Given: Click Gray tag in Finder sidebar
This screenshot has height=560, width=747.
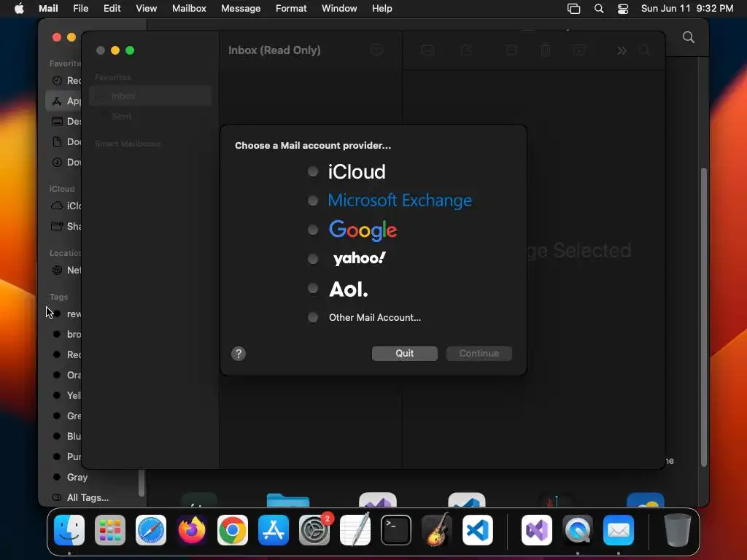Looking at the screenshot, I should click(77, 477).
